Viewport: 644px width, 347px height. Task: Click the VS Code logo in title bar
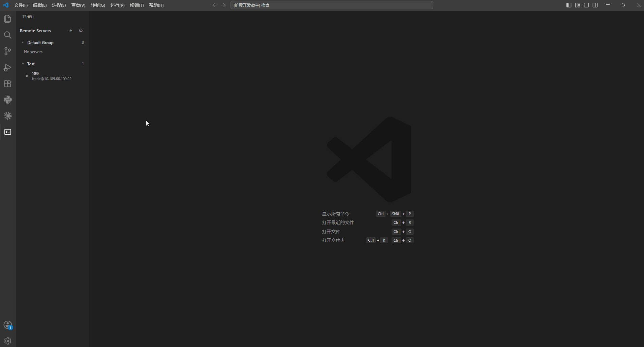point(6,5)
